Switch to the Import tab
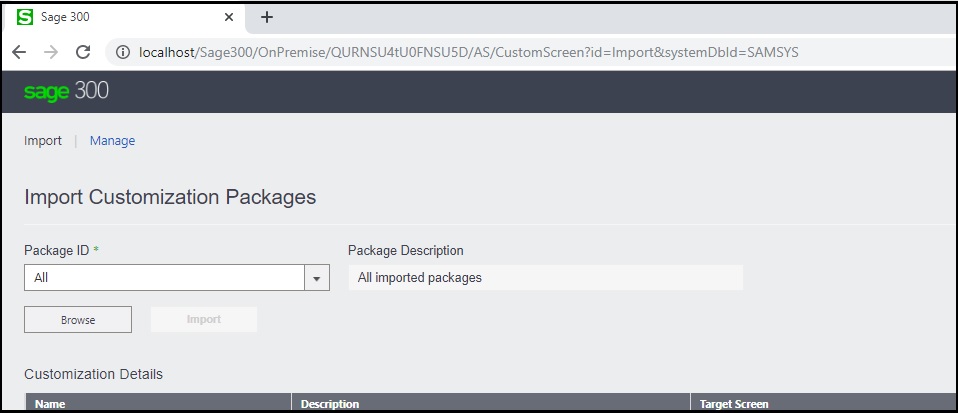Viewport: 958px width, 413px height. (43, 141)
